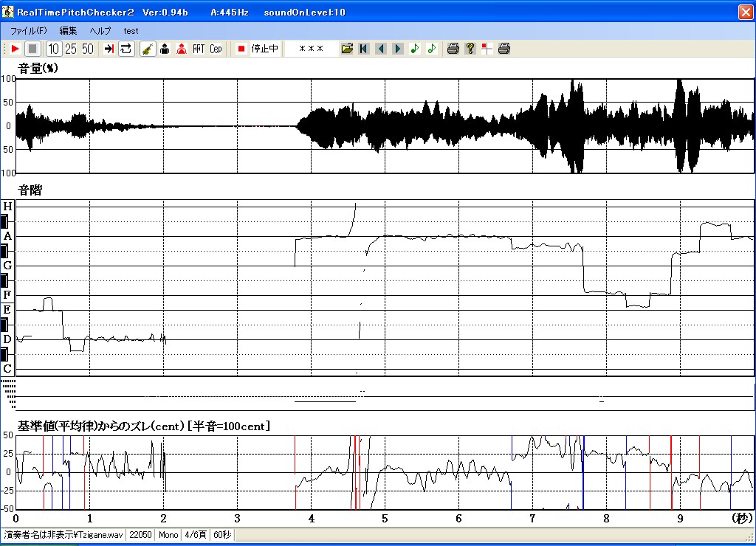Click the 22050 sample rate status entry
This screenshot has height=546, width=756.
point(140,535)
